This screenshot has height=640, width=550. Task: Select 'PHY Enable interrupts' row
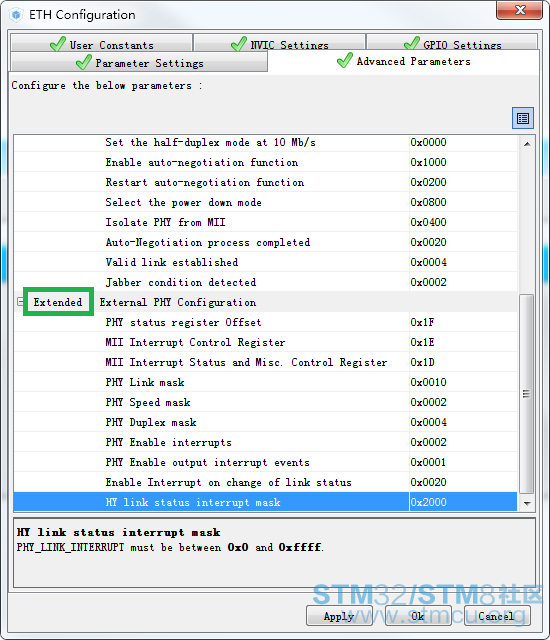(x=266, y=442)
